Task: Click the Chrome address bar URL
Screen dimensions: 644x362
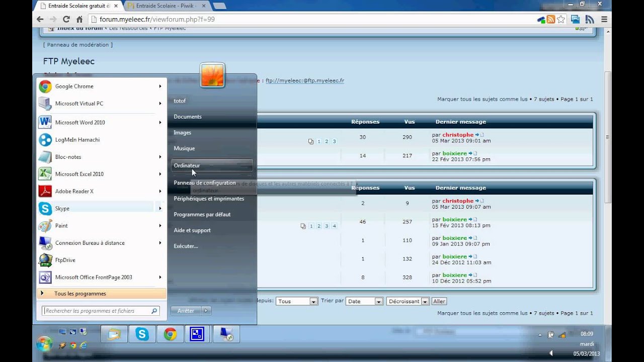Action: click(157, 19)
